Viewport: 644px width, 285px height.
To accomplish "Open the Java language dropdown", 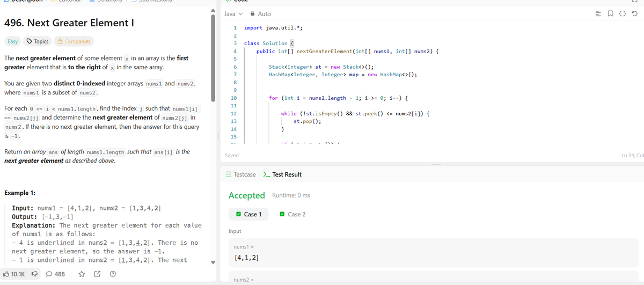I will click(x=233, y=13).
